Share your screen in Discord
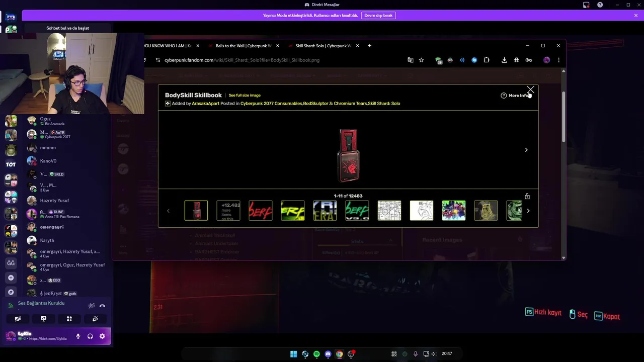644x362 pixels. [43, 319]
